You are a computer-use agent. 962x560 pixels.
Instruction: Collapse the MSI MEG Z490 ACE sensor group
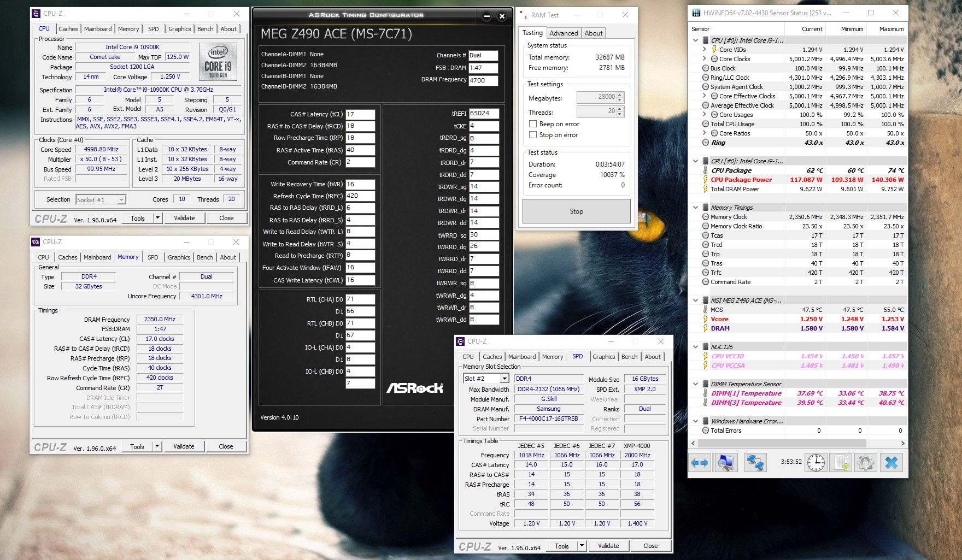pos(695,300)
